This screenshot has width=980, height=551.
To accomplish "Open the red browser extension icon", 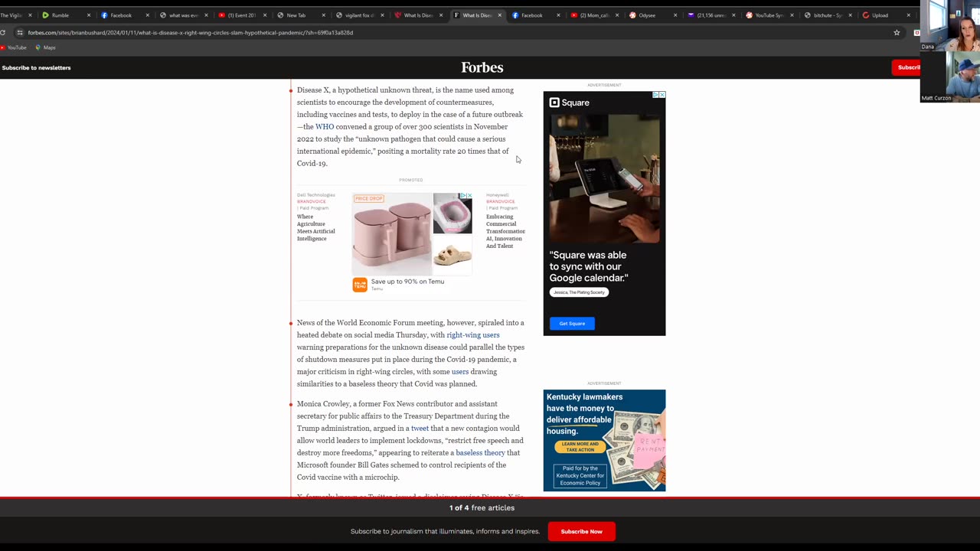I will click(916, 33).
